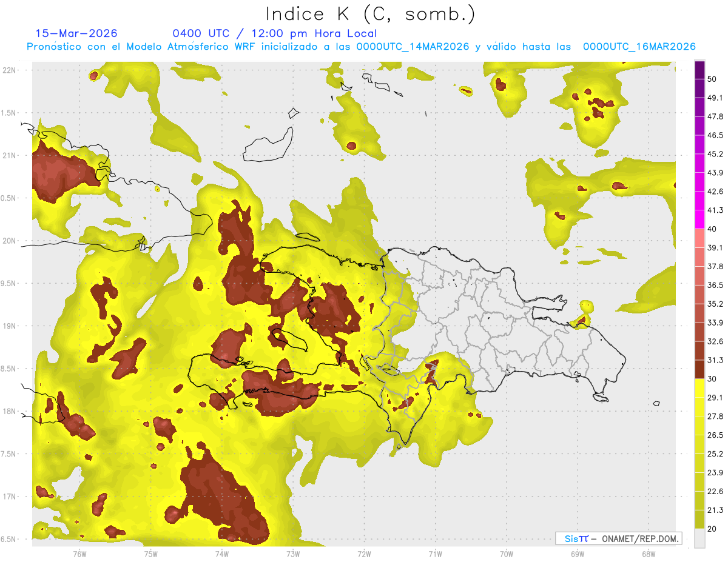Click the longitude label "74W"
Screen dimensions: 728x562
pyautogui.click(x=221, y=554)
